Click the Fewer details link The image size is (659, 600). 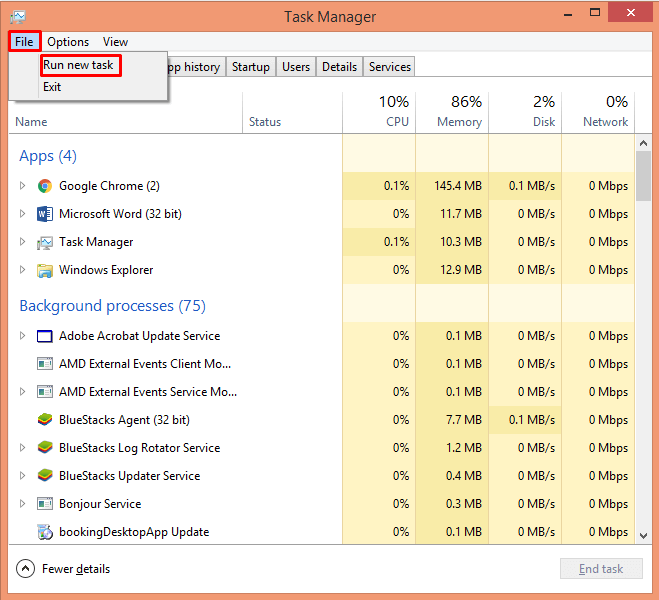(76, 569)
